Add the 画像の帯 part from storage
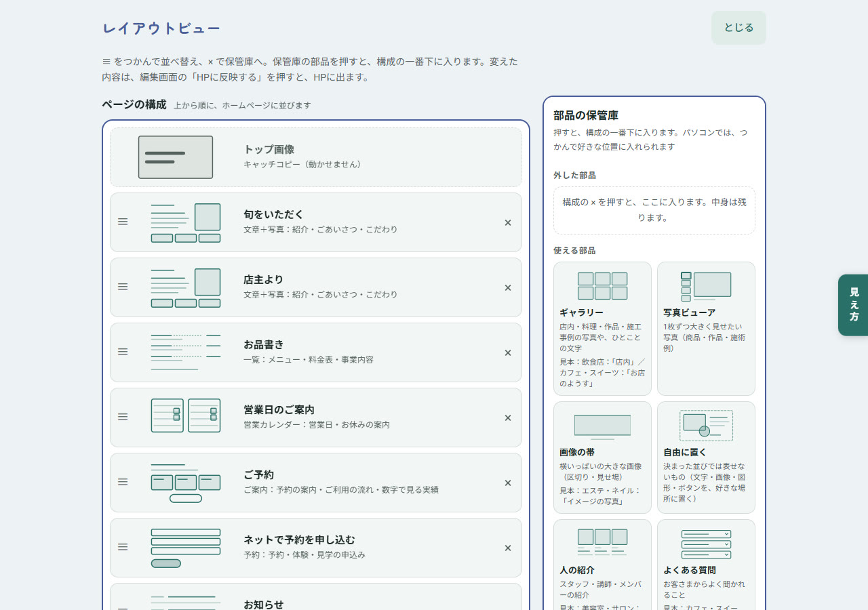The image size is (868, 610). [602, 457]
